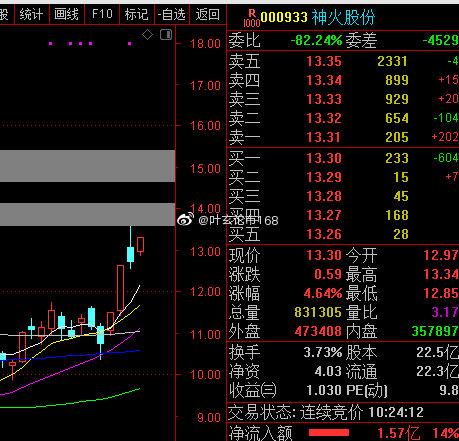Select the 画线 drawing tool menu
Viewport: 459px width, 441px height.
(67, 15)
